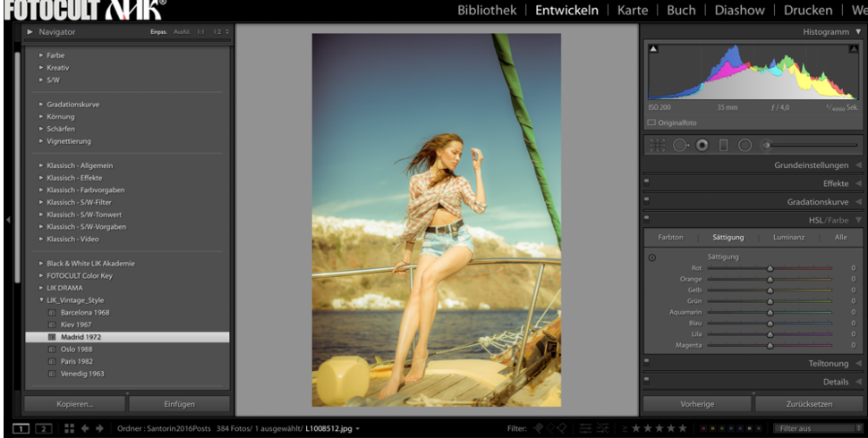Open the Filter aus dropdown
Viewport: 868px width, 438px height.
(818, 428)
